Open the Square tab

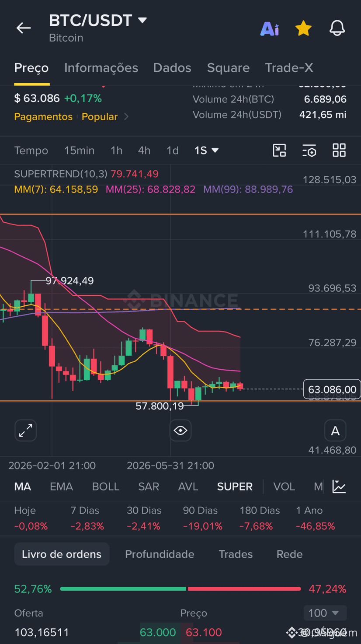click(228, 68)
